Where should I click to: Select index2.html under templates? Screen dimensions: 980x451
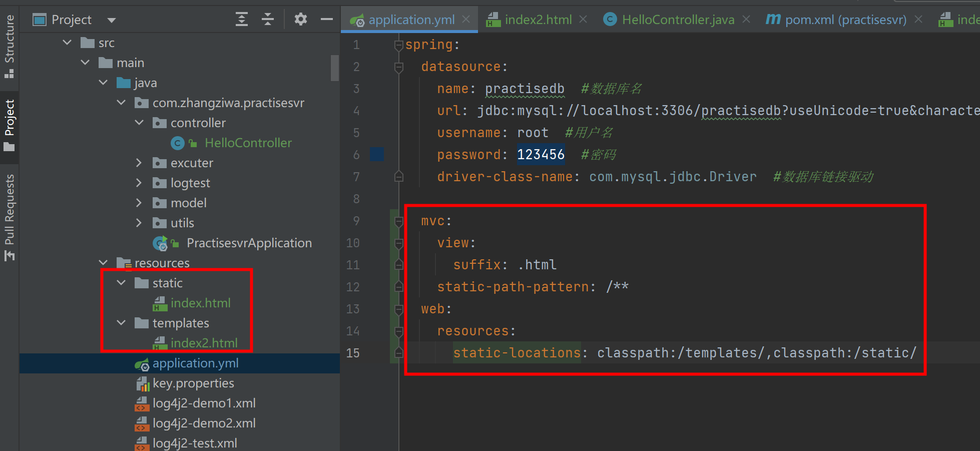(x=204, y=343)
